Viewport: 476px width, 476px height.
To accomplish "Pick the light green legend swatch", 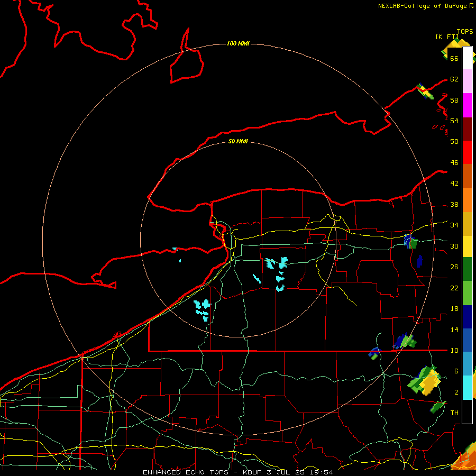I will pos(467,293).
